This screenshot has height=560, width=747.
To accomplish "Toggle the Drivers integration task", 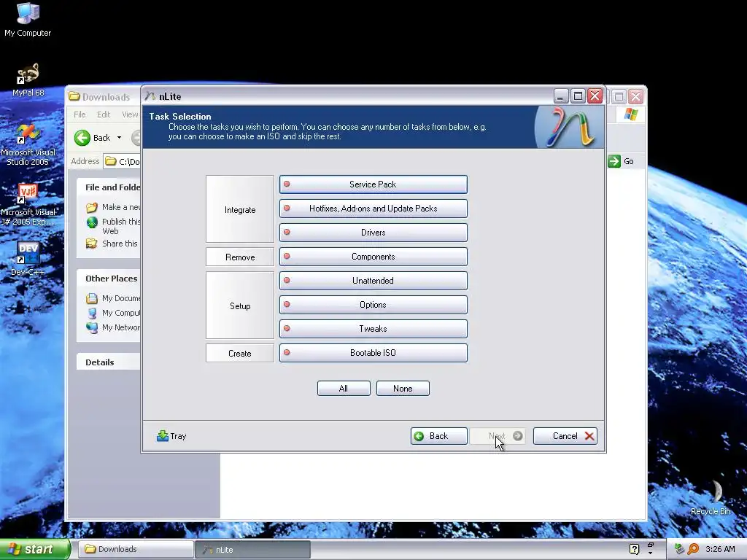I will pos(373,233).
